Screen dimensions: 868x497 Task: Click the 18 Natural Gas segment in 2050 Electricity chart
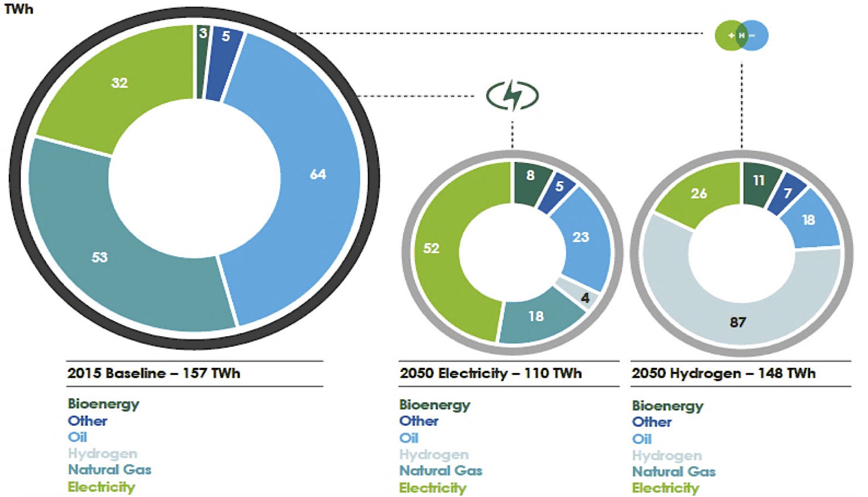click(x=537, y=316)
